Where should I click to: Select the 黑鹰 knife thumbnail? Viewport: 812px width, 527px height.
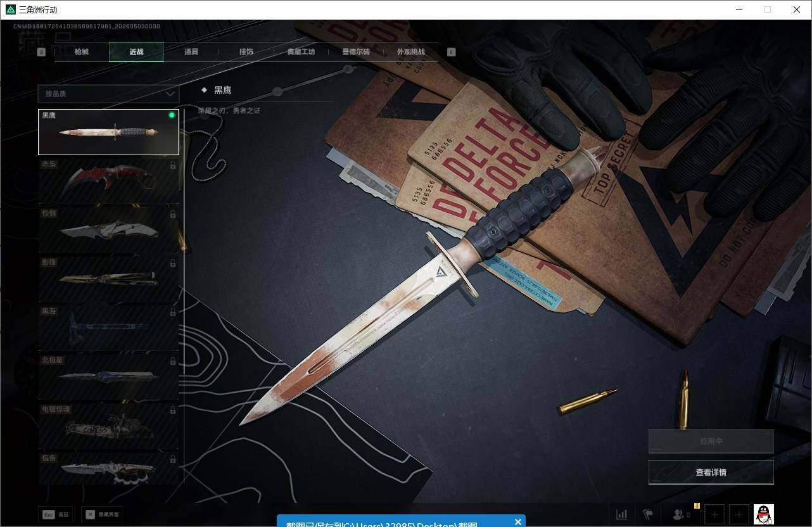pyautogui.click(x=108, y=132)
